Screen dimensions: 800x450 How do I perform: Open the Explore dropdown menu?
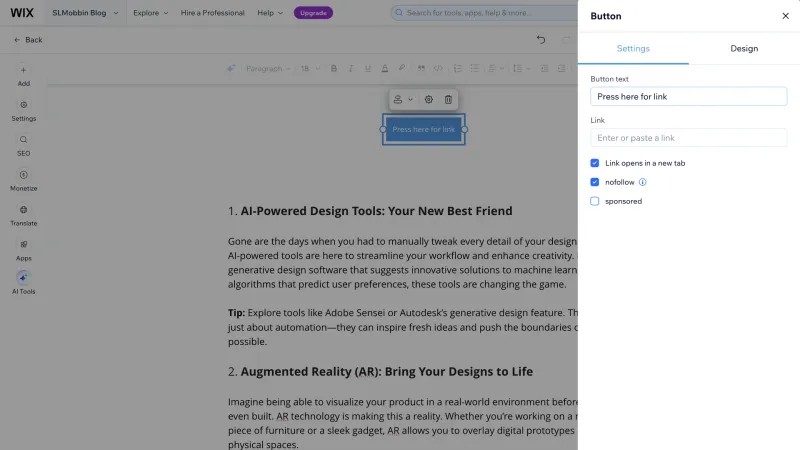(151, 13)
